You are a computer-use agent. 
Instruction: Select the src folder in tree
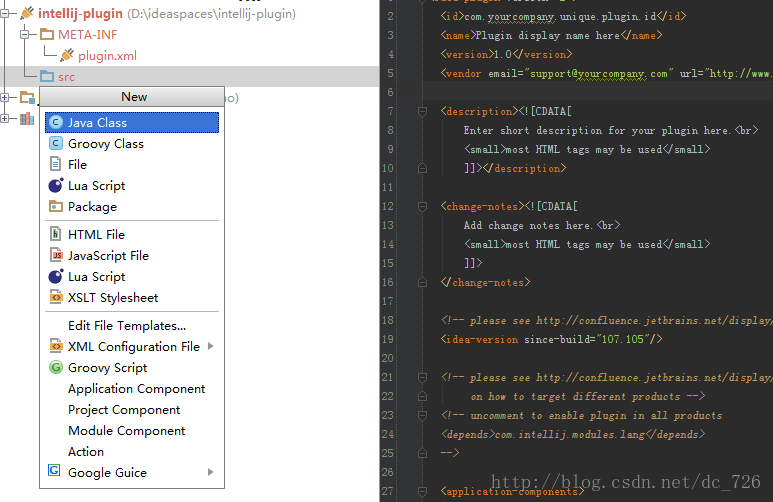pos(65,76)
